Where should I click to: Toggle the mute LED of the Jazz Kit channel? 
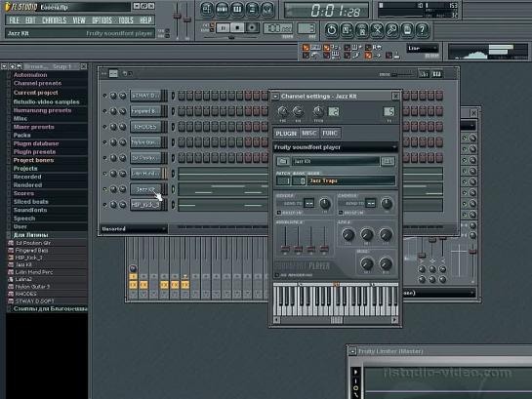click(x=104, y=189)
